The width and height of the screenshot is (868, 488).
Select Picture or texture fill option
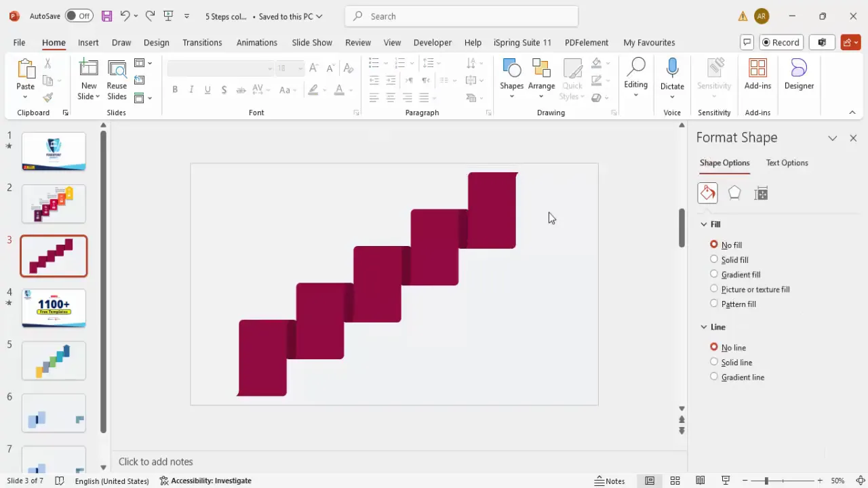pyautogui.click(x=749, y=289)
